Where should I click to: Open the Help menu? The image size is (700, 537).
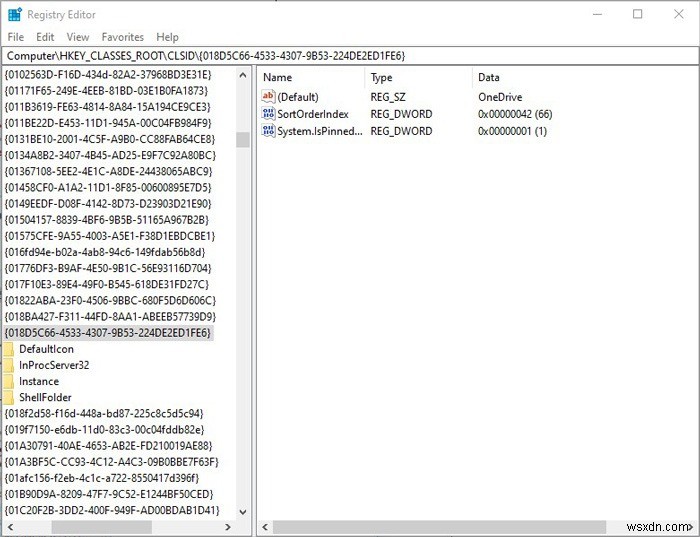[167, 37]
